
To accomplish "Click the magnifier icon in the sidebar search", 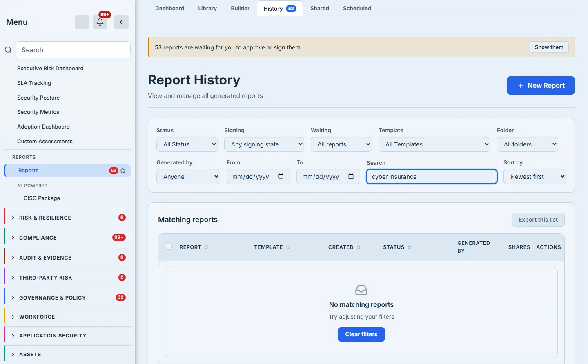I will pyautogui.click(x=8, y=50).
